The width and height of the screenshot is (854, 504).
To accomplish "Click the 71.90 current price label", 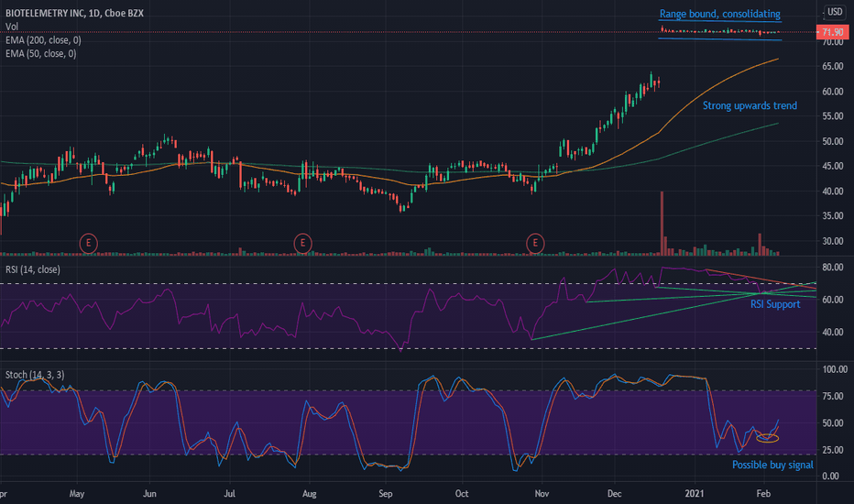I will (x=833, y=32).
